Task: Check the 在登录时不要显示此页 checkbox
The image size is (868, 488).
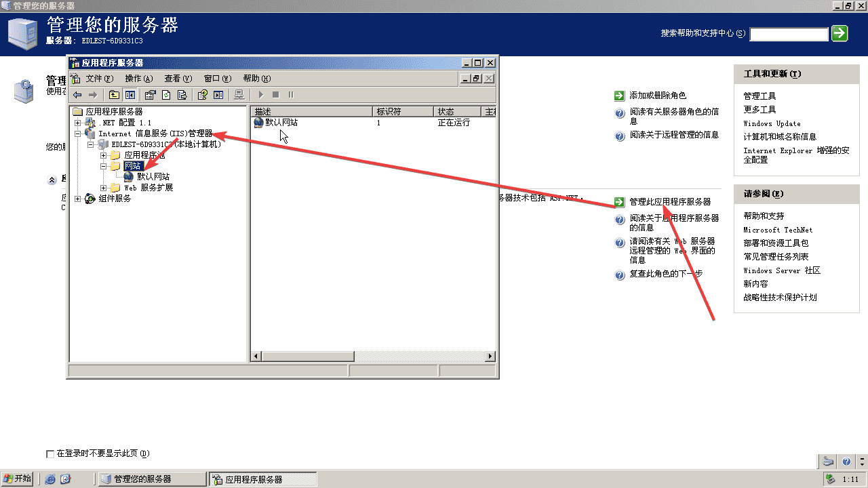Action: pyautogui.click(x=50, y=453)
